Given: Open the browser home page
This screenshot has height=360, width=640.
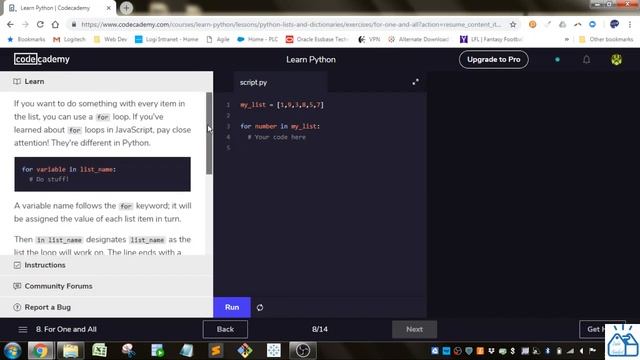Looking at the screenshot, I should pos(55,24).
